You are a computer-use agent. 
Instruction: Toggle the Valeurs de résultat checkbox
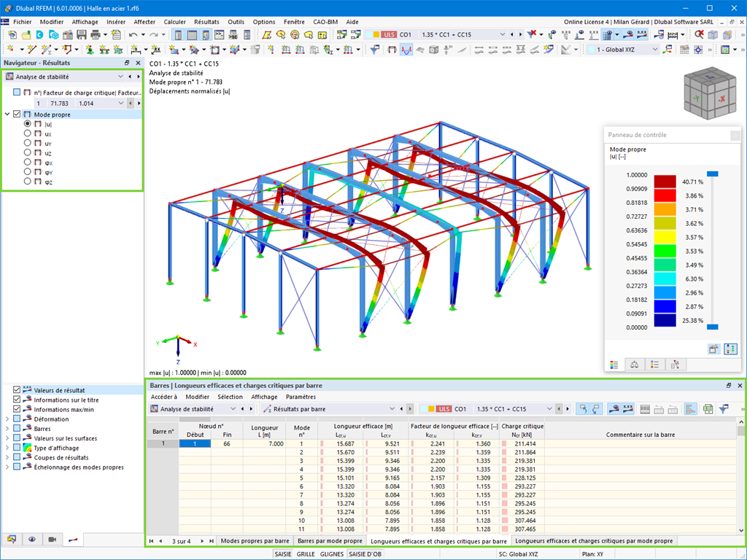point(18,389)
